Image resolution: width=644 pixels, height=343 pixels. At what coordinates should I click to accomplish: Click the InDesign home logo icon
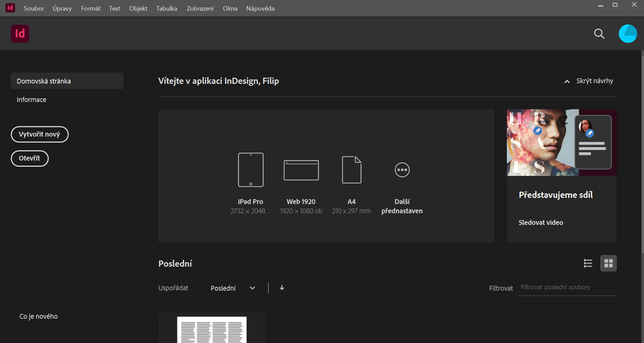pyautogui.click(x=20, y=34)
